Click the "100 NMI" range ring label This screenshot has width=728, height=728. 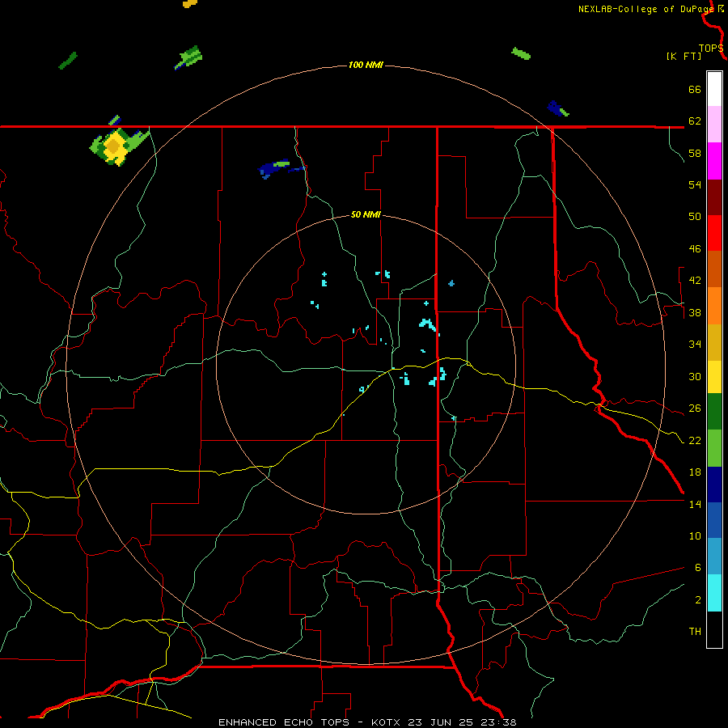tap(366, 65)
